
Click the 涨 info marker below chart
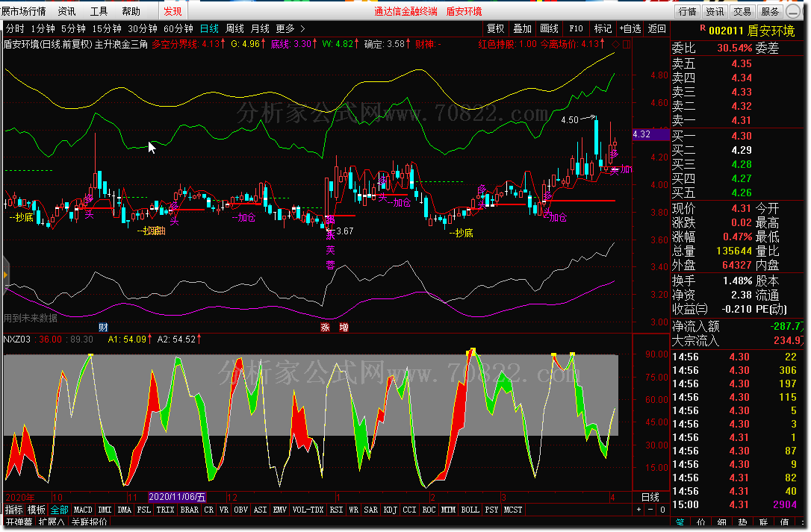click(x=325, y=327)
